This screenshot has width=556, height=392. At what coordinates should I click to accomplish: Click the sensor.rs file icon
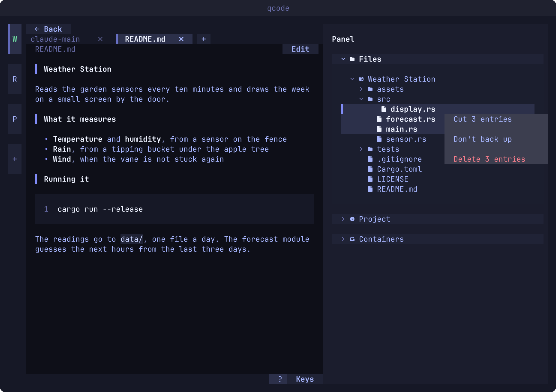(x=379, y=139)
